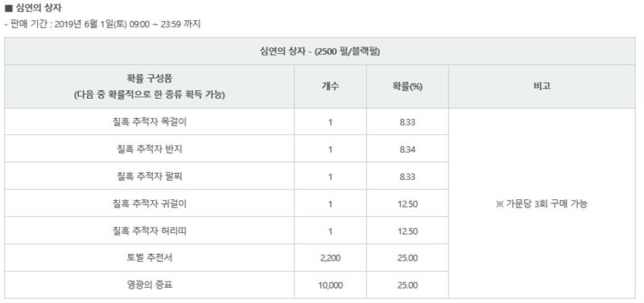Click the 가문당 3회 구매 가능 note
The image size is (644, 303).
coord(542,204)
